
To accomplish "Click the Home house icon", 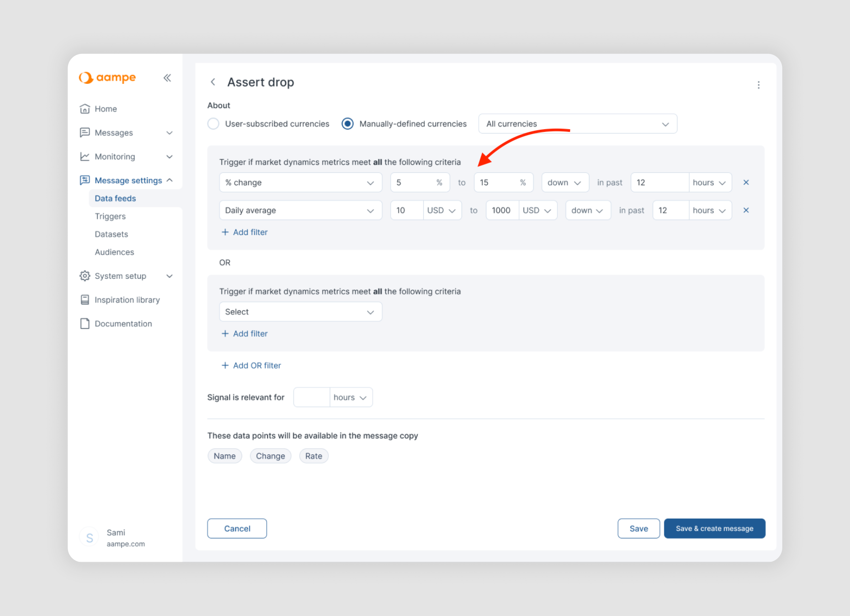I will pos(85,109).
